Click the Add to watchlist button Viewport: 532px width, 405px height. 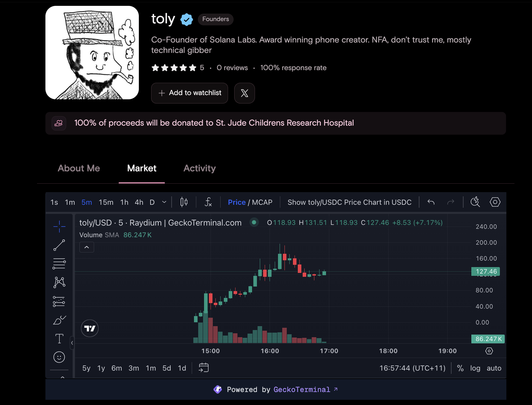click(x=189, y=93)
